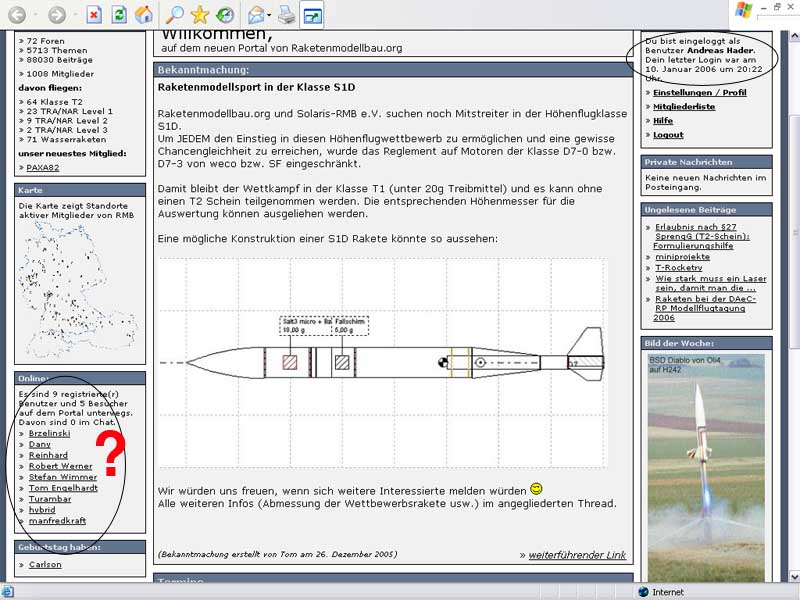Open the Home page via house icon
Image resolution: width=800 pixels, height=600 pixels.
click(144, 14)
